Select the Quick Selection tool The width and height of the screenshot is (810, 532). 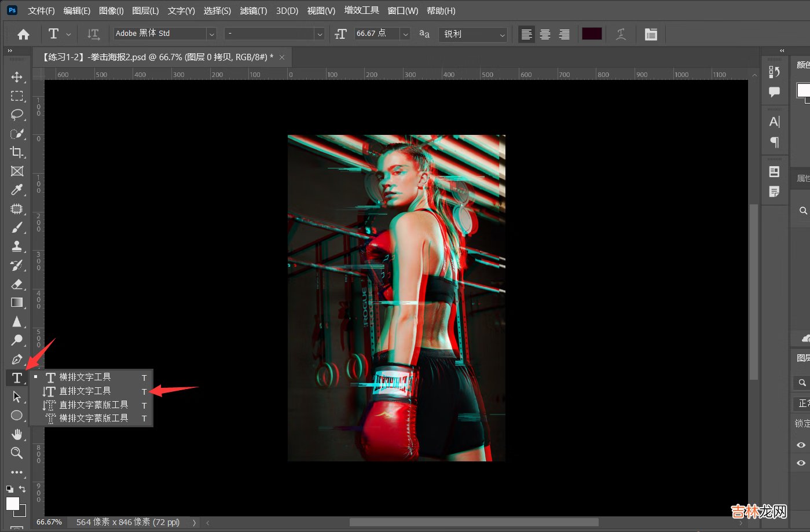click(17, 133)
